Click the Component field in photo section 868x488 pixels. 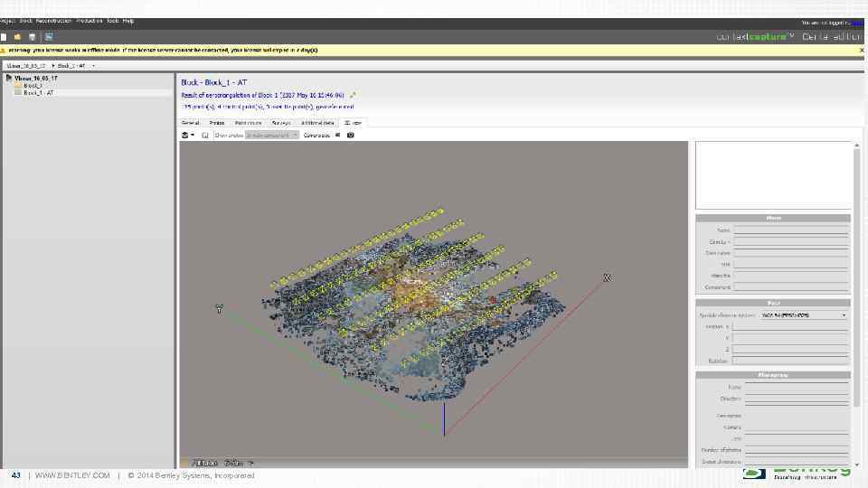click(791, 287)
